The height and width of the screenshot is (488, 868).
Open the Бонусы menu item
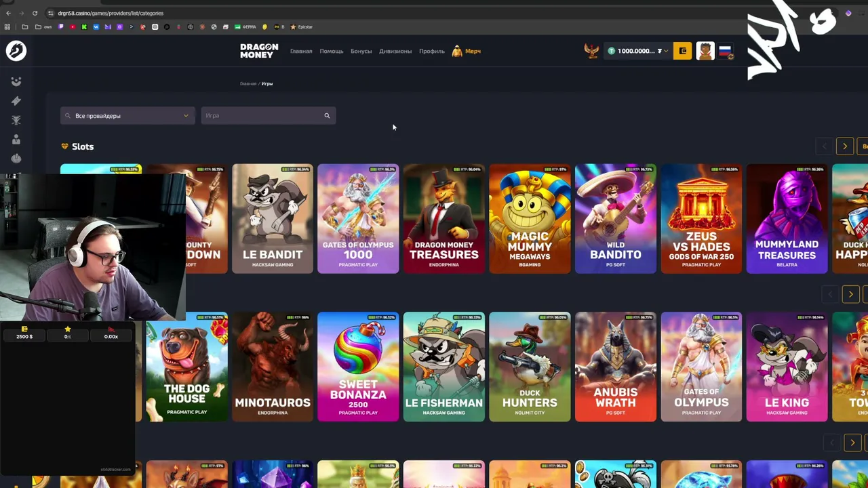coord(361,51)
